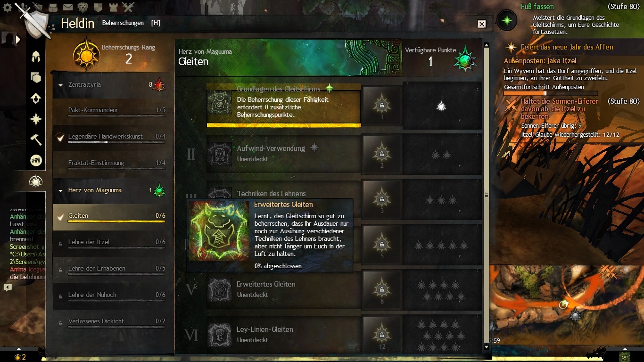This screenshot has width=644, height=362.
Task: Collapse the Zentraltyria region section
Action: click(61, 85)
